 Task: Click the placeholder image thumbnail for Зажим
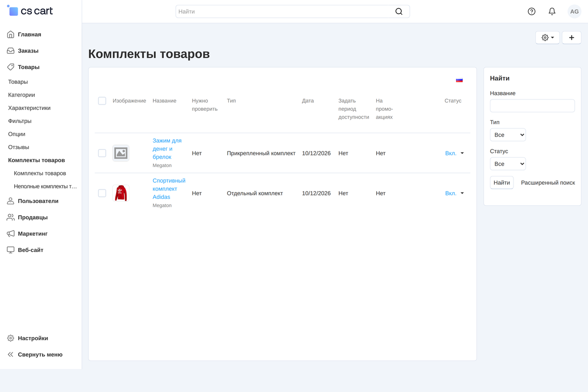pos(121,153)
